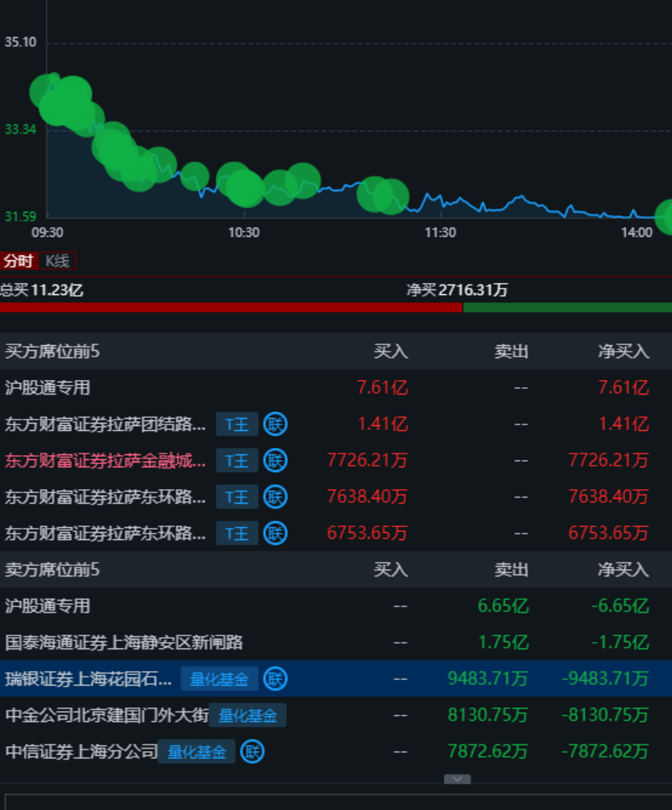Switch to the 分时 chart tab
The image size is (672, 810).
19,261
